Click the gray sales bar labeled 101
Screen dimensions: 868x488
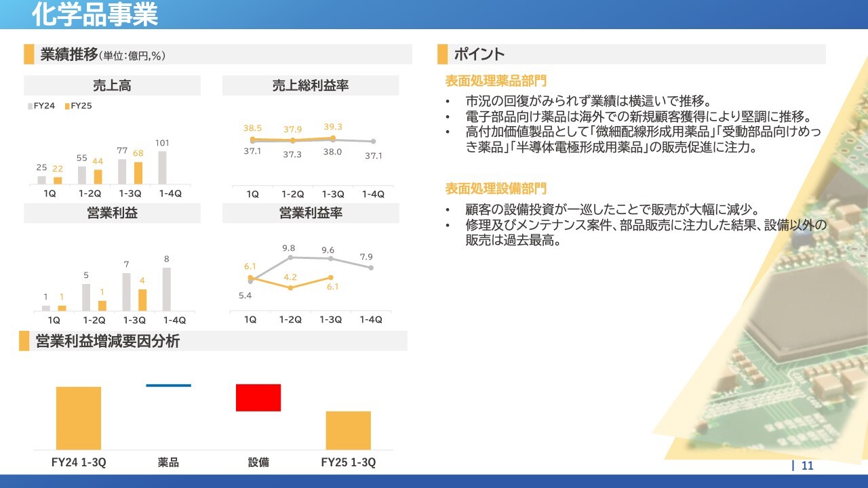point(162,167)
